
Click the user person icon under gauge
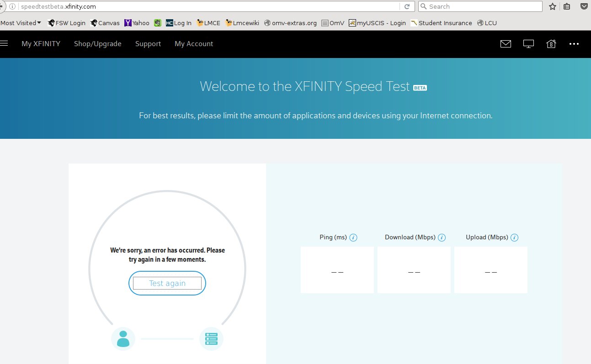(123, 339)
